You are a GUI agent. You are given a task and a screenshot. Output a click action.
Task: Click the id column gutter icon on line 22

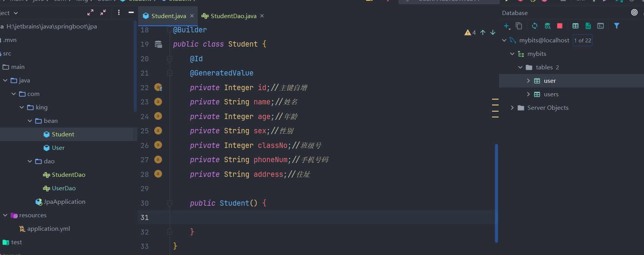pyautogui.click(x=158, y=87)
